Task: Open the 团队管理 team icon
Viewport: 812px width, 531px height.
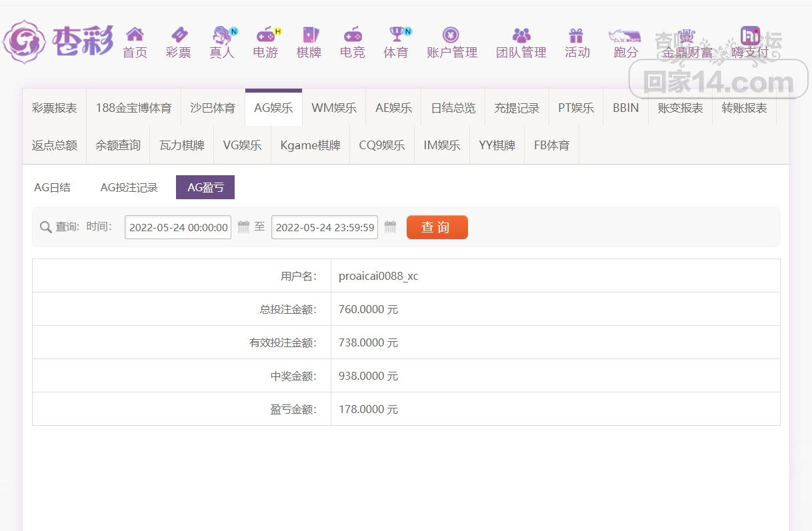Action: click(x=521, y=35)
